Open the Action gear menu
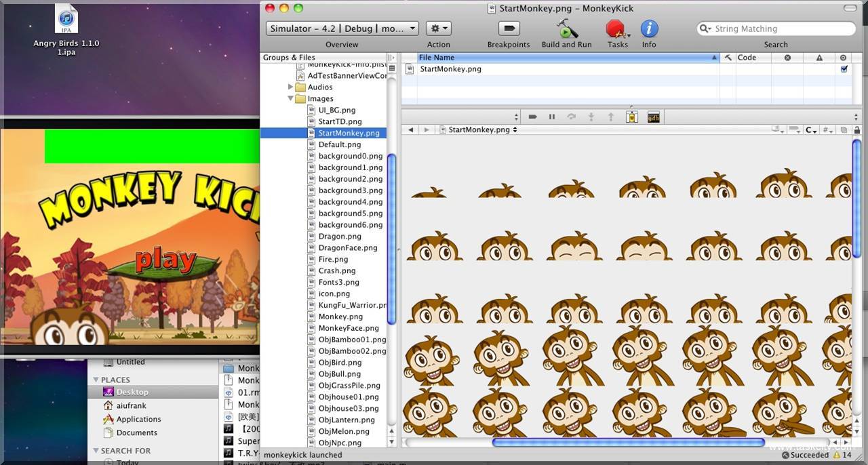The height and width of the screenshot is (465, 868). pyautogui.click(x=438, y=28)
